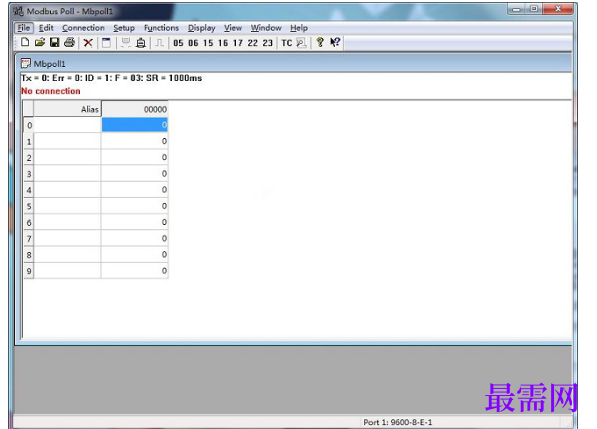Select the value cell in row 9
This screenshot has height=429, width=597.
coord(135,271)
